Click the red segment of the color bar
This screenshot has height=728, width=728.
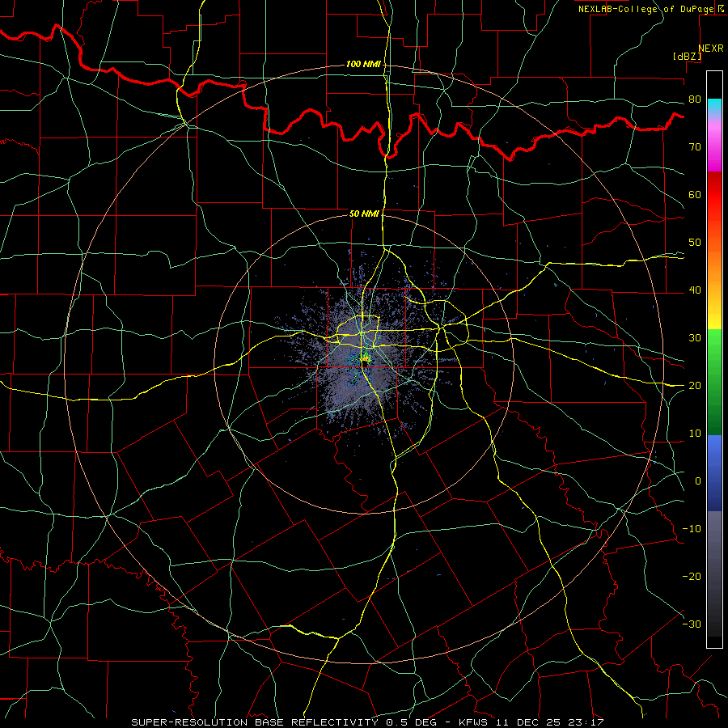coord(714,195)
